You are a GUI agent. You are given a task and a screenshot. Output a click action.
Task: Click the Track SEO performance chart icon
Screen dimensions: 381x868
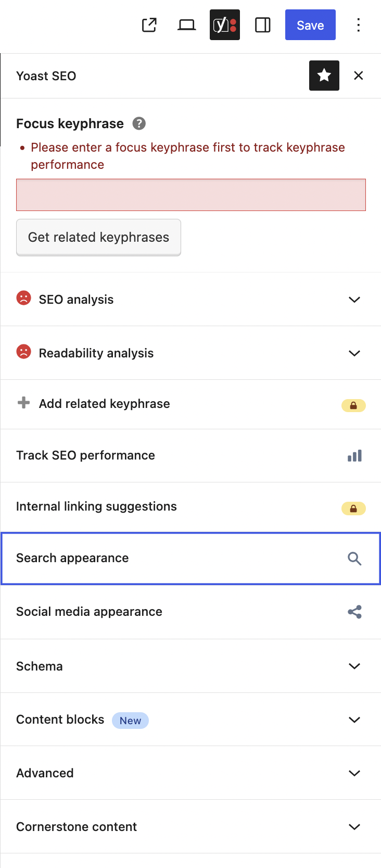click(354, 455)
